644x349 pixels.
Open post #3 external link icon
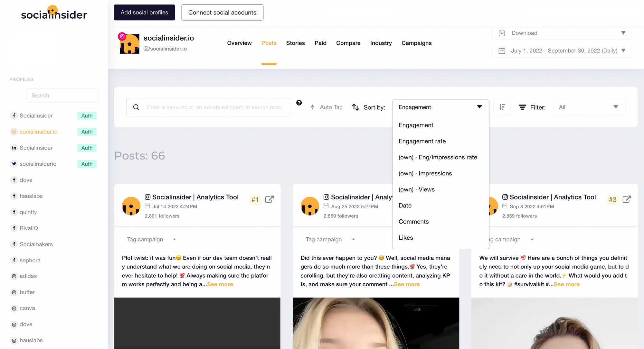tap(627, 199)
